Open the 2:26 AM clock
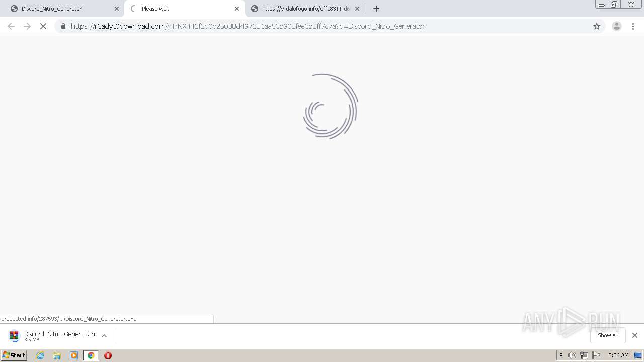 click(x=618, y=355)
